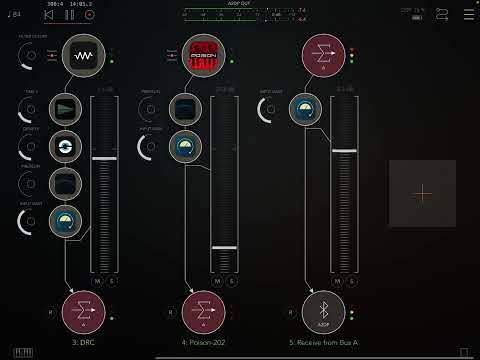This screenshot has height=360, width=480.
Task: Arm record on the Bus A channel
Action: [291, 313]
